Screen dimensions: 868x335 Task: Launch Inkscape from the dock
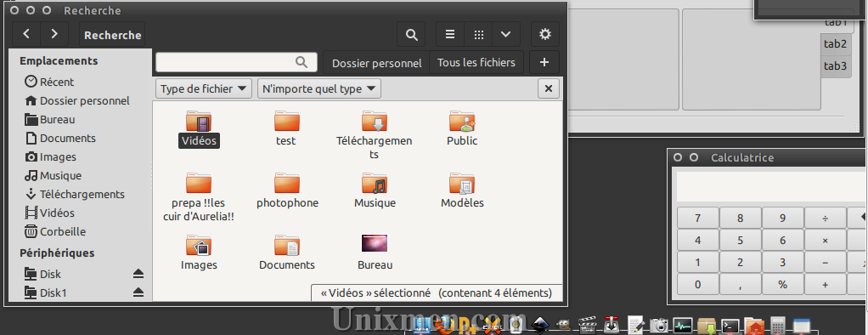pos(539,325)
